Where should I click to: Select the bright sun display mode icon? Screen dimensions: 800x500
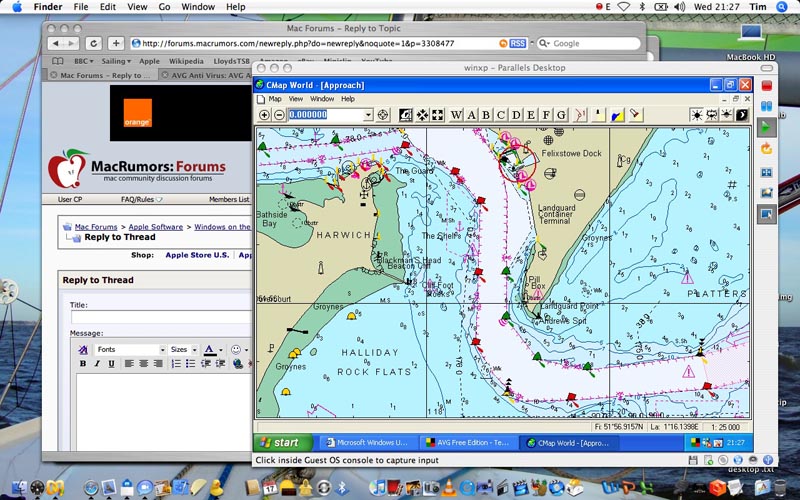point(696,115)
